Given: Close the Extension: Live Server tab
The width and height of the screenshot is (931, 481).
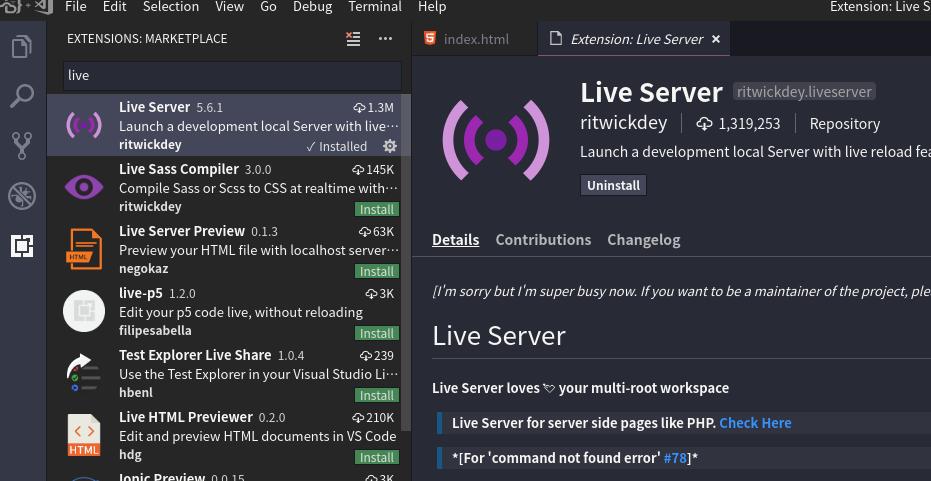Looking at the screenshot, I should pos(716,39).
